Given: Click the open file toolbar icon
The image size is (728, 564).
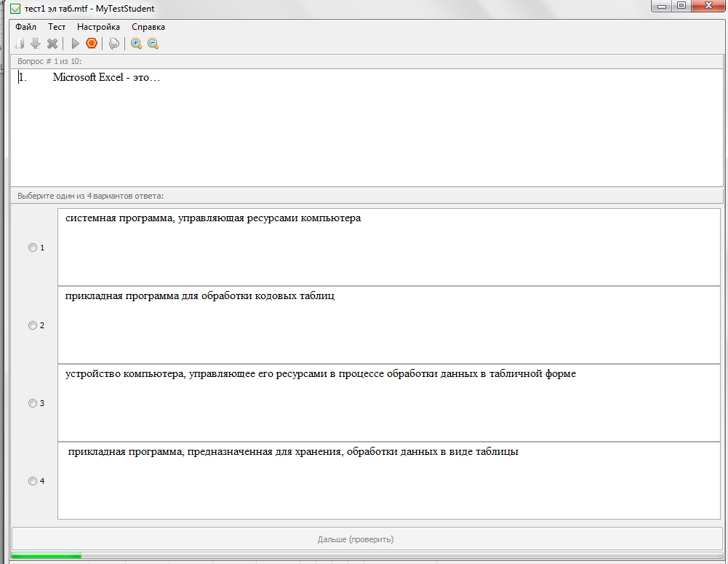Looking at the screenshot, I should (20, 44).
